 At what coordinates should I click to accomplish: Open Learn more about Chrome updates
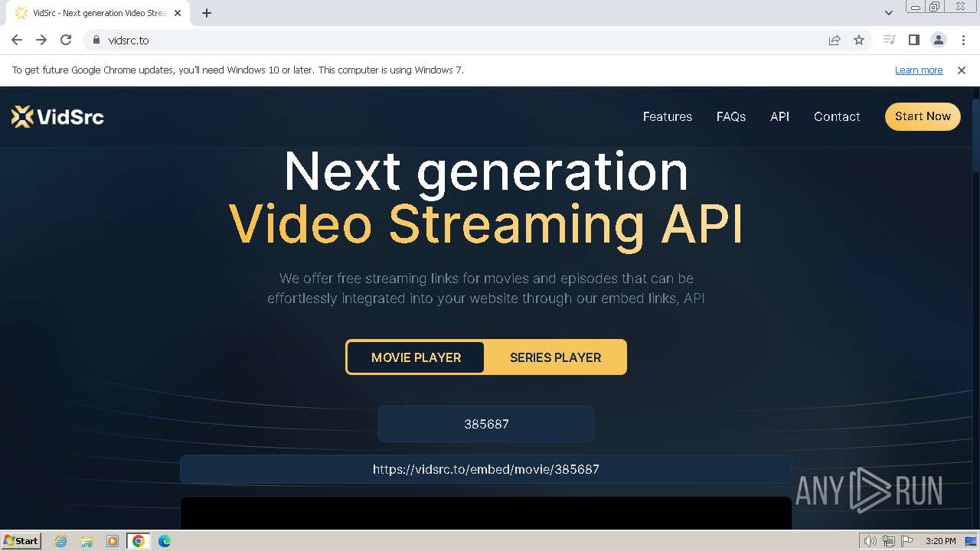click(x=919, y=70)
